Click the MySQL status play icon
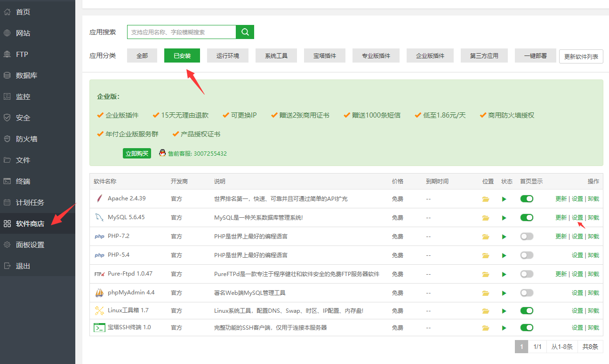 [504, 218]
